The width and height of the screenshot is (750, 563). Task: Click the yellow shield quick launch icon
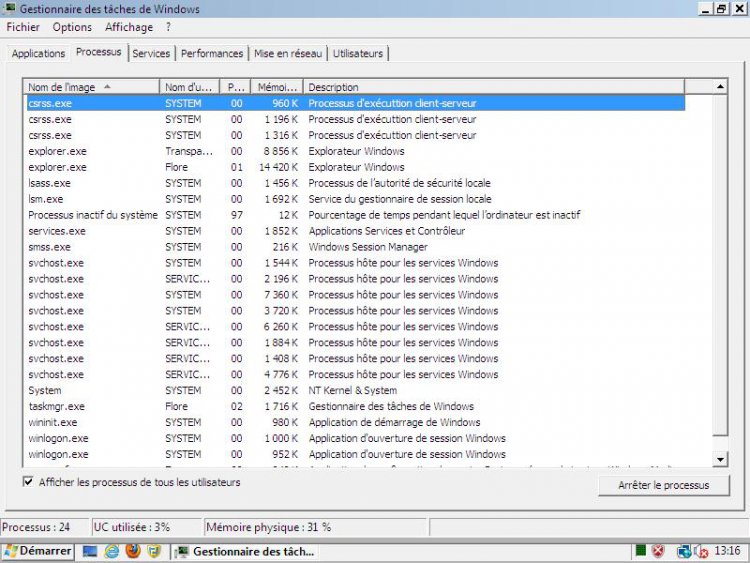154,552
